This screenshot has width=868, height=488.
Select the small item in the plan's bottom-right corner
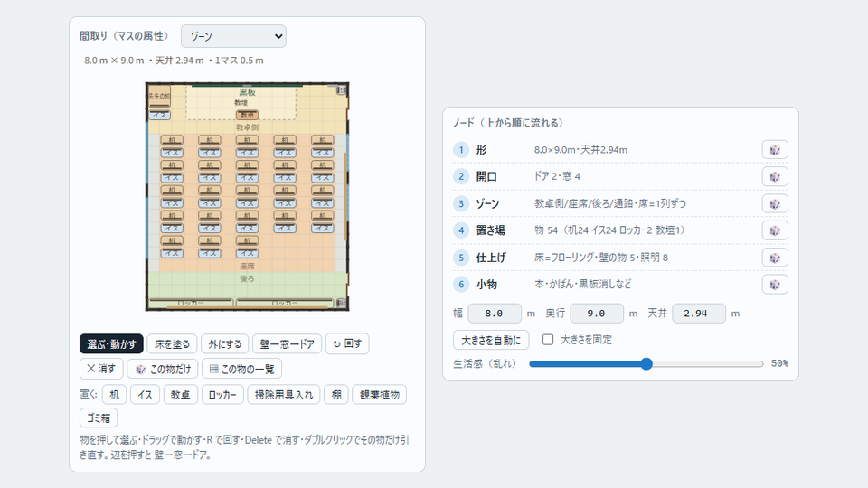click(x=342, y=303)
